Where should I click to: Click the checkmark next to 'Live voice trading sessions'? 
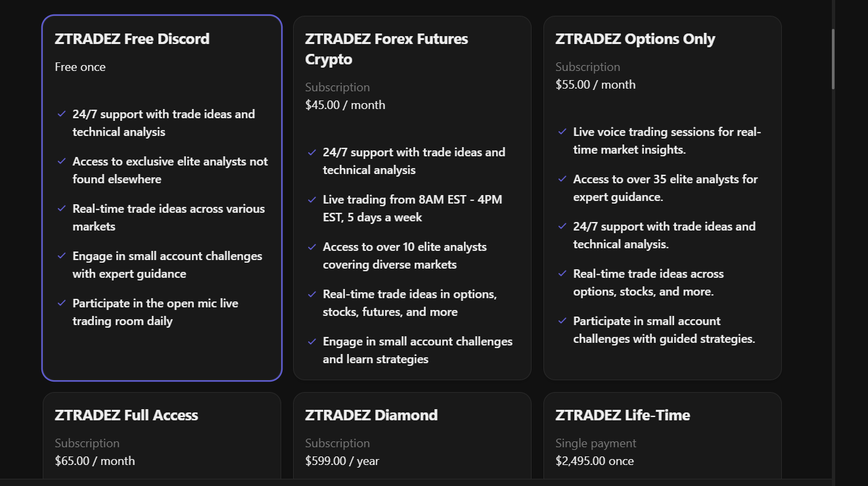click(x=562, y=131)
